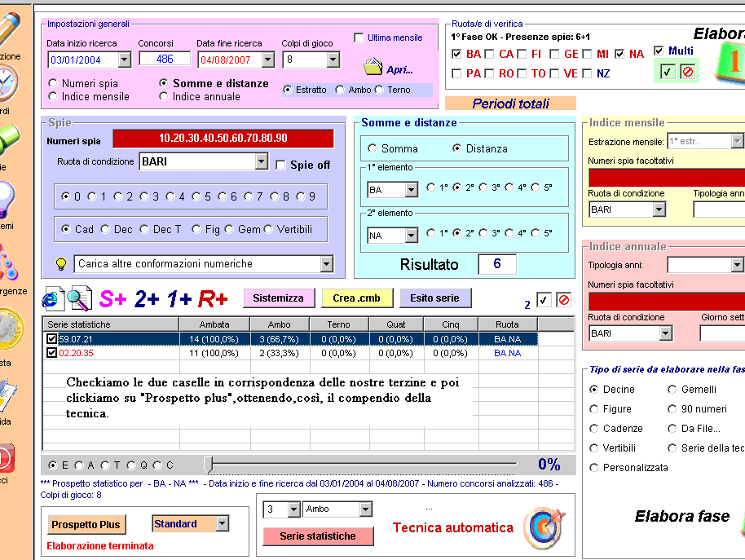This screenshot has width=745, height=560.
Task: Click the small light bulb beside Carica altre conformazioni
Action: 61,263
